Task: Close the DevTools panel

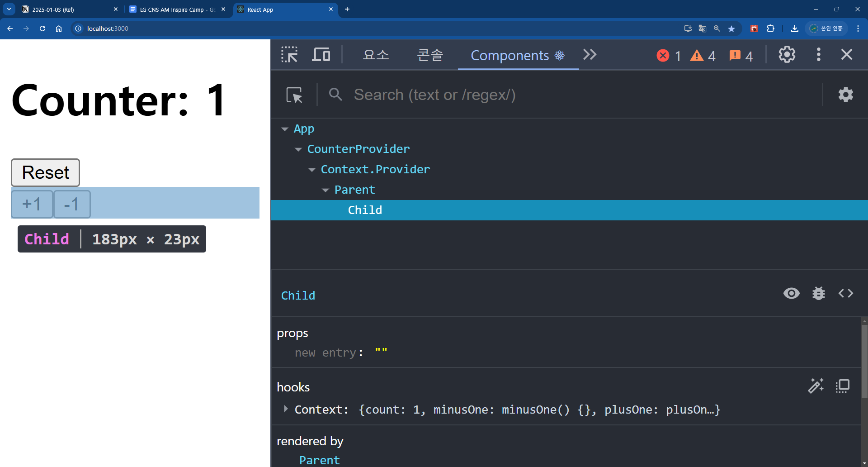Action: [x=847, y=55]
